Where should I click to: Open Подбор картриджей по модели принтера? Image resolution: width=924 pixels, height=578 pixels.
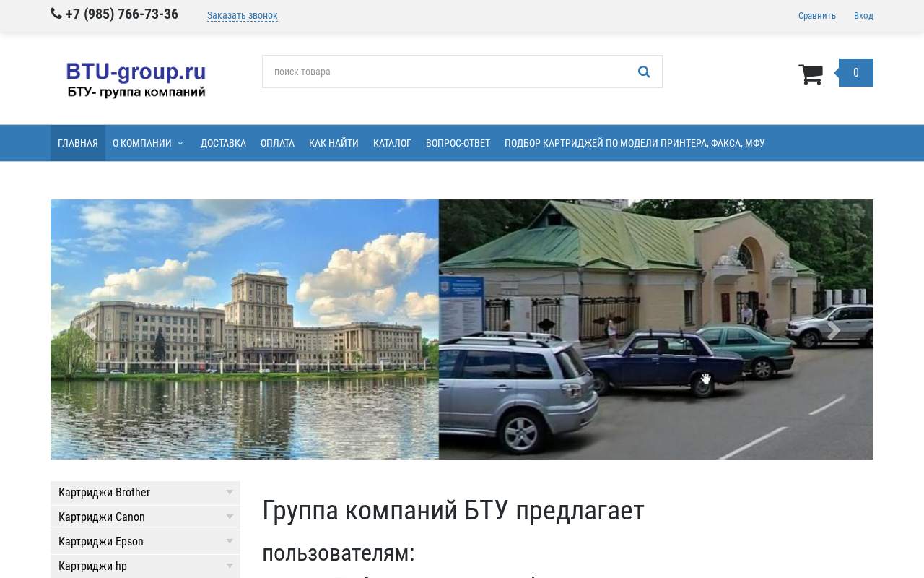[x=635, y=143]
